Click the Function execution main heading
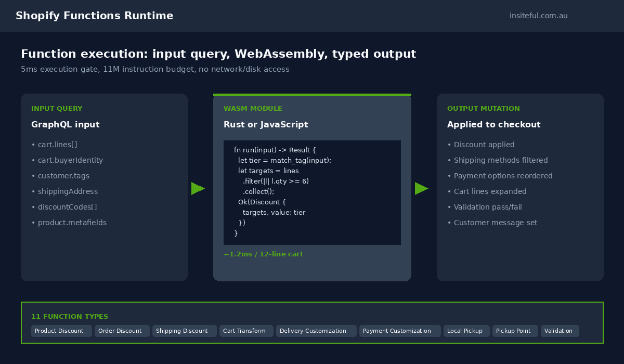624x364 pixels. coord(218,54)
